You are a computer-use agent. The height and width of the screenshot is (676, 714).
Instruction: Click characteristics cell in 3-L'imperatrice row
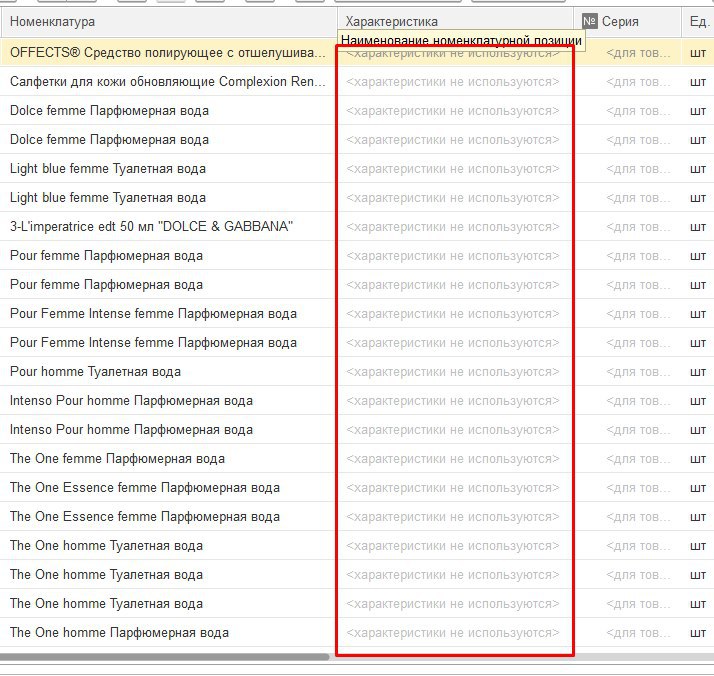click(x=453, y=227)
